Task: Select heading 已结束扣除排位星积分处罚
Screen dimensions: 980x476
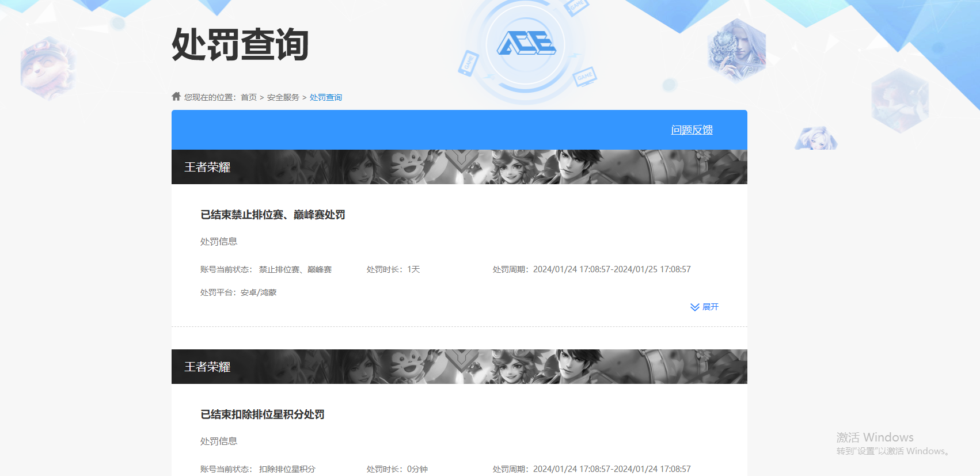Action: pos(263,414)
